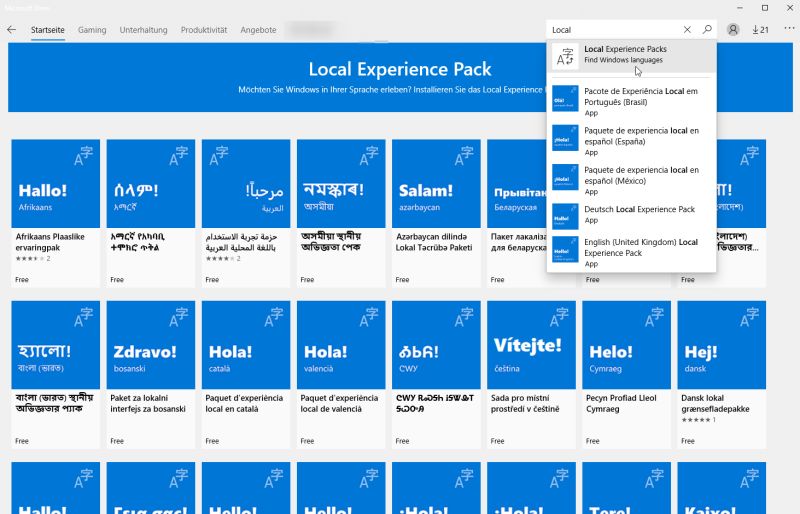Click the search magnifier icon

(707, 30)
